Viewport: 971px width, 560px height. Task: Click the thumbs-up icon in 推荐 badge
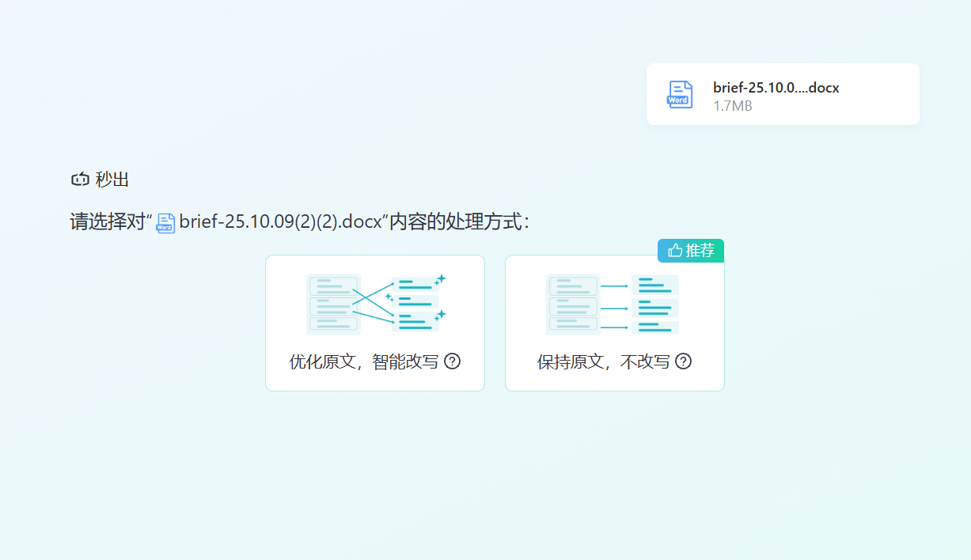tap(675, 251)
